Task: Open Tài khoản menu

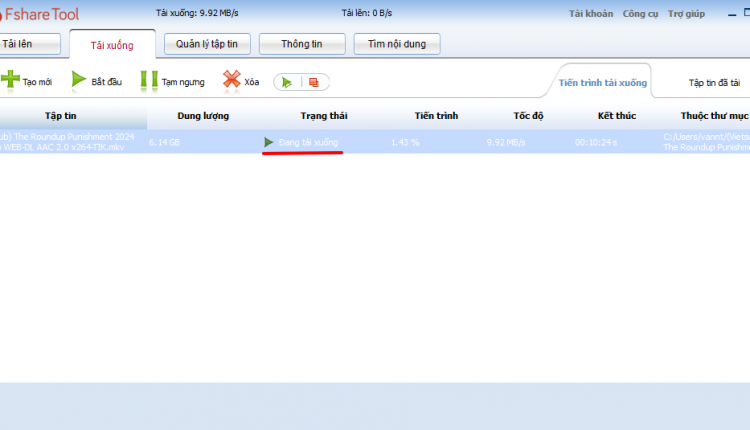Action: (591, 14)
